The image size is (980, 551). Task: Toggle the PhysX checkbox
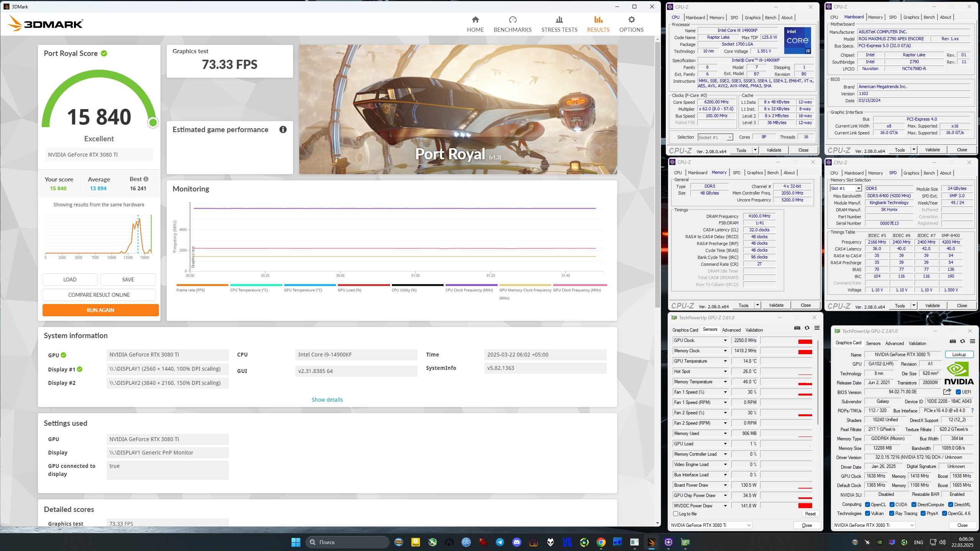[x=923, y=513]
